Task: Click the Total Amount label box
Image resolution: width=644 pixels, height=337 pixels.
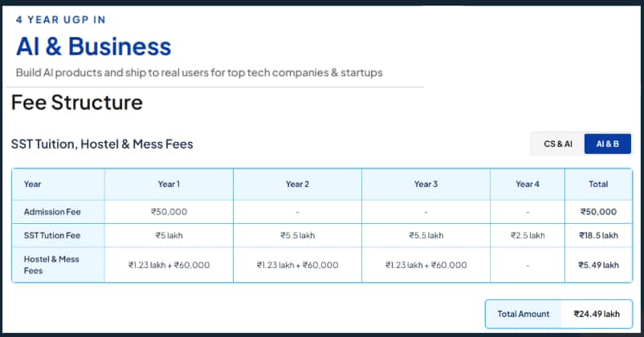Action: tap(524, 314)
